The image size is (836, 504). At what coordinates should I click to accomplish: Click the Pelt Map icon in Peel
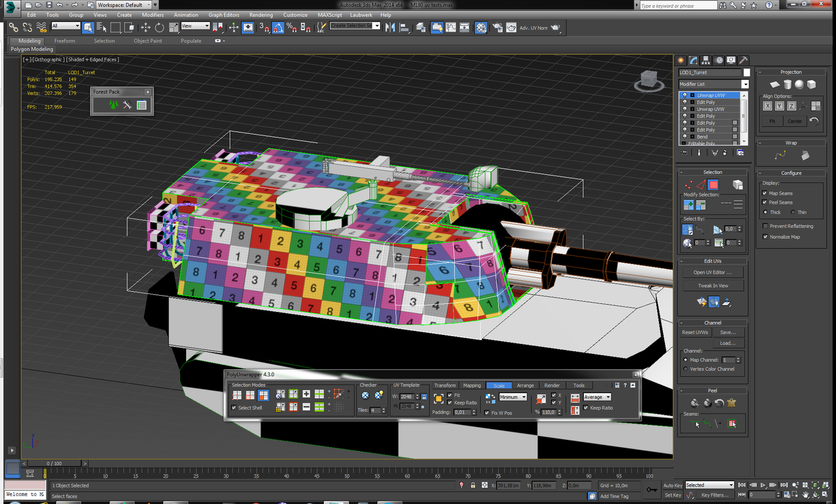[x=731, y=403]
